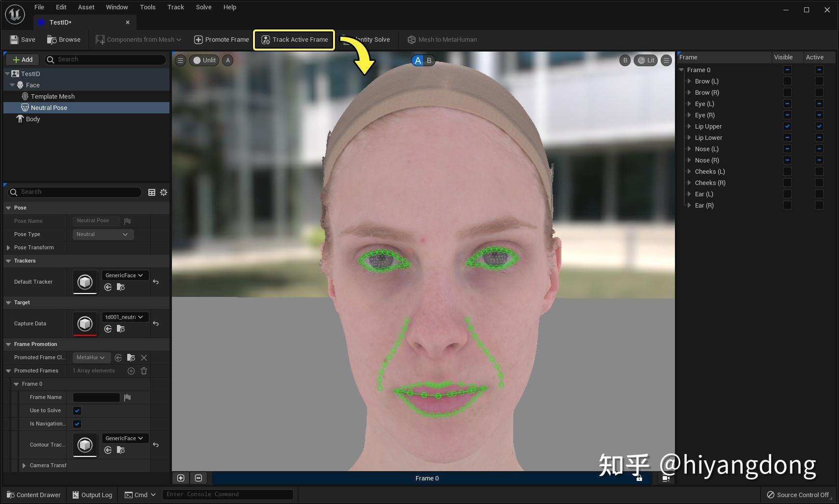Click viewport A hamburger options icon

point(180,60)
